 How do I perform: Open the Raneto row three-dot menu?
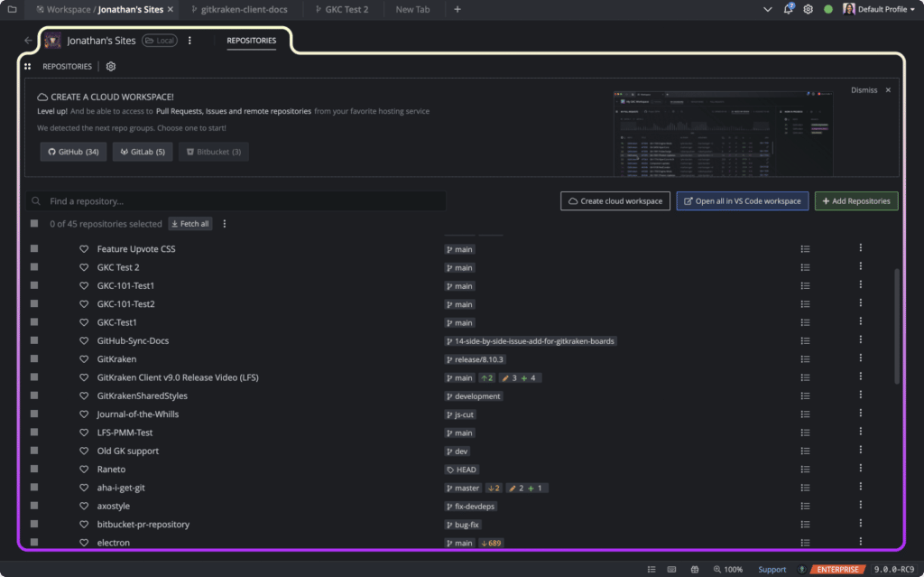tap(860, 469)
